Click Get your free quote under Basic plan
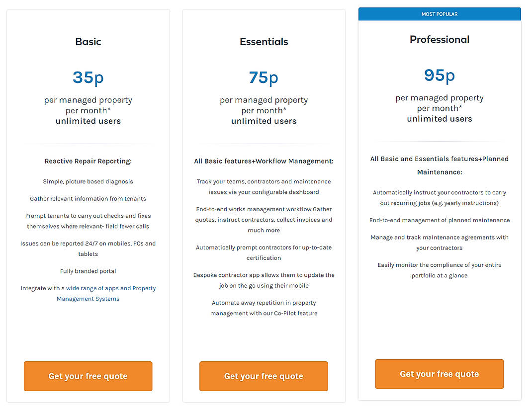The image size is (532, 410). (88, 376)
